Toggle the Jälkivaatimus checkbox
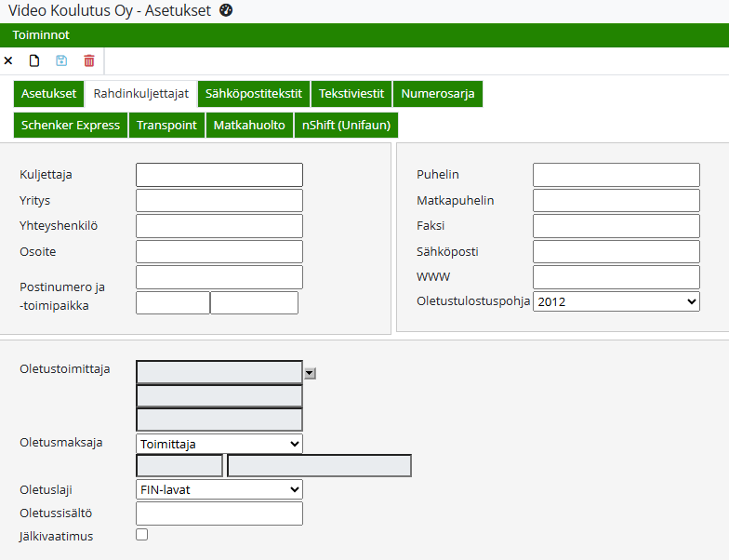 (142, 535)
